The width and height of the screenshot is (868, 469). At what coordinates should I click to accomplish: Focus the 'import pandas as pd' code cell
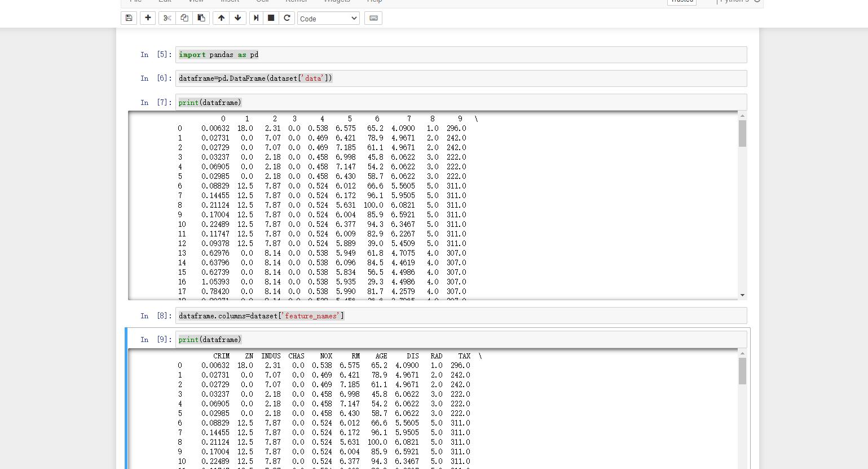tap(461, 55)
